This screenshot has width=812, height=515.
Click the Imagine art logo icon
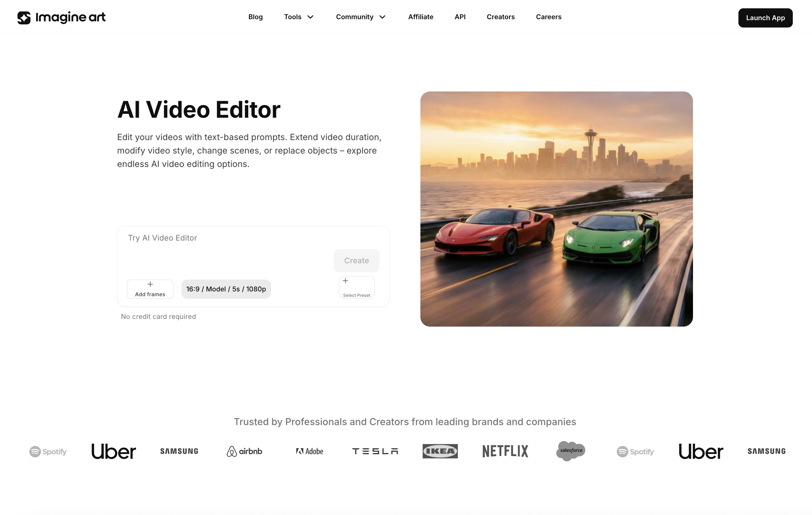tap(24, 18)
